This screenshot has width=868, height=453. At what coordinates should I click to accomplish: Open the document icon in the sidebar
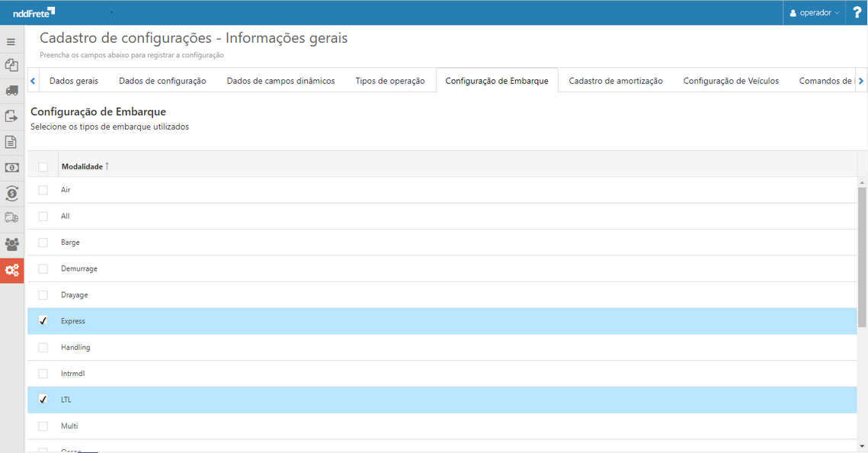click(11, 141)
